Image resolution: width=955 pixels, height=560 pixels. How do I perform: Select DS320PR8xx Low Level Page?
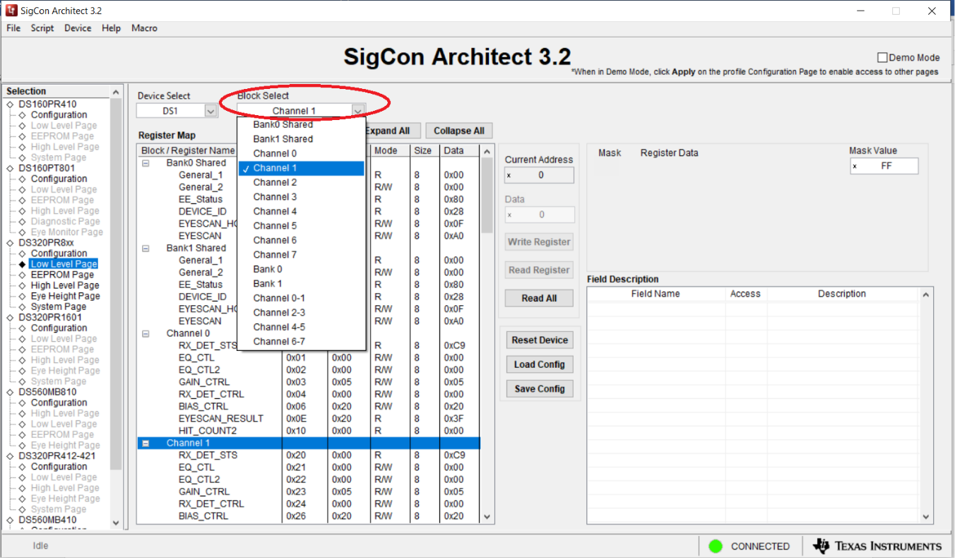coord(64,263)
